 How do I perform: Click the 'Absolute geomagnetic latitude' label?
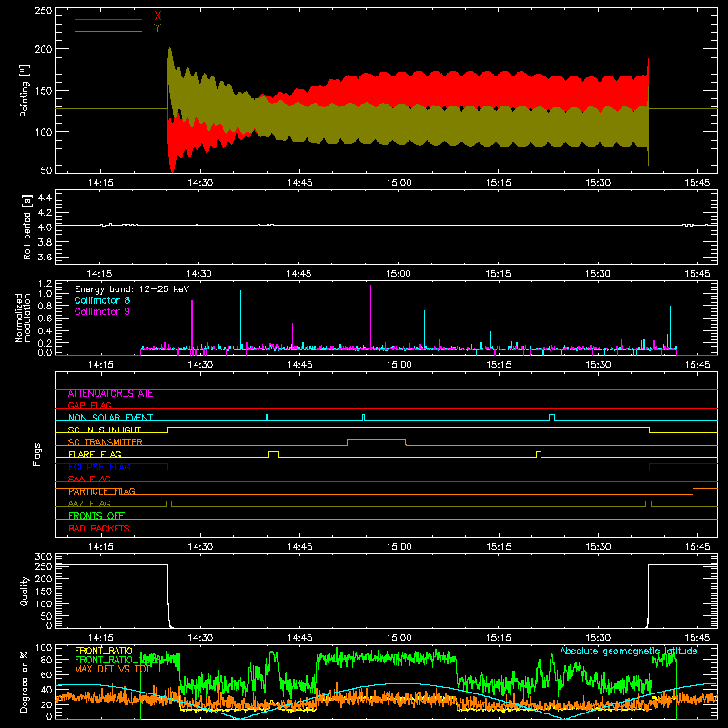629,651
